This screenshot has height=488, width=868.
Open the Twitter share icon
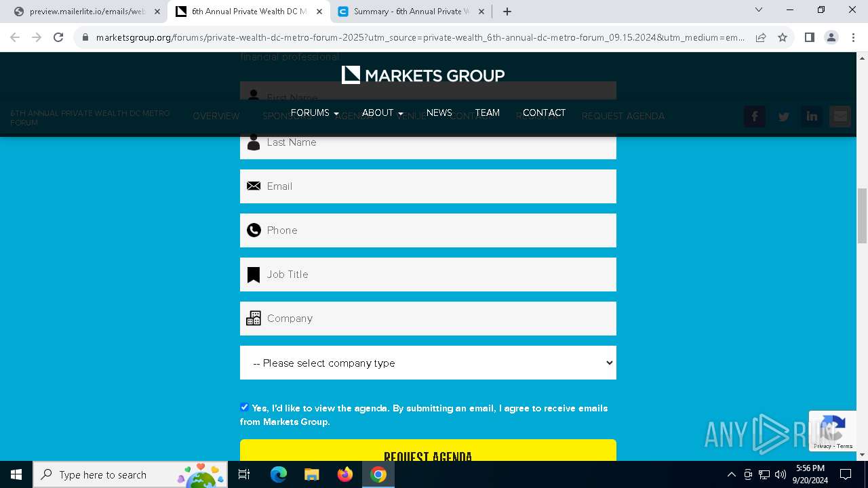click(783, 117)
